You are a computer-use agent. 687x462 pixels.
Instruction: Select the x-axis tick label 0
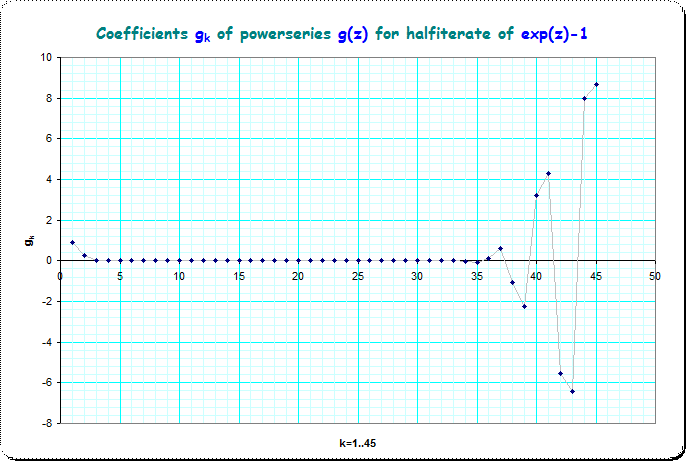click(61, 275)
